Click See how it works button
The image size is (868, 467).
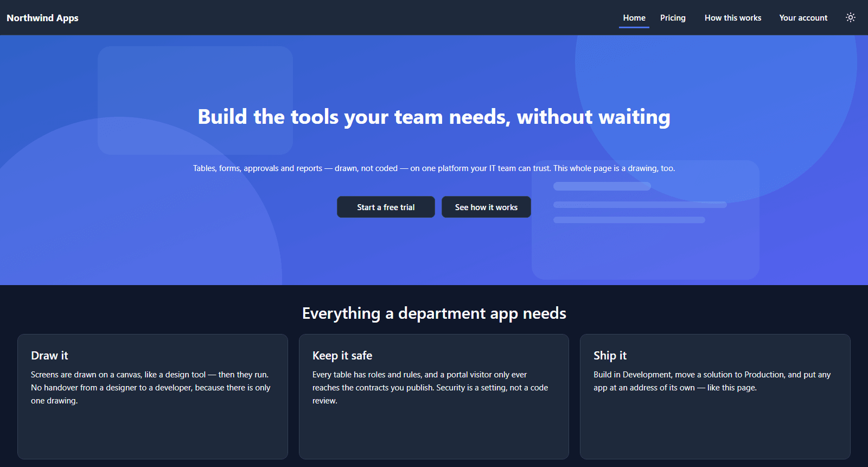click(x=486, y=207)
